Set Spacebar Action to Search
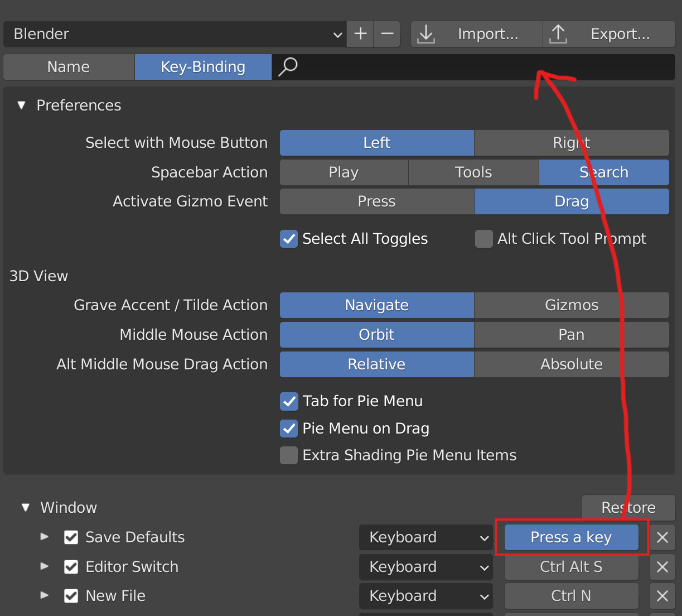 pyautogui.click(x=604, y=172)
